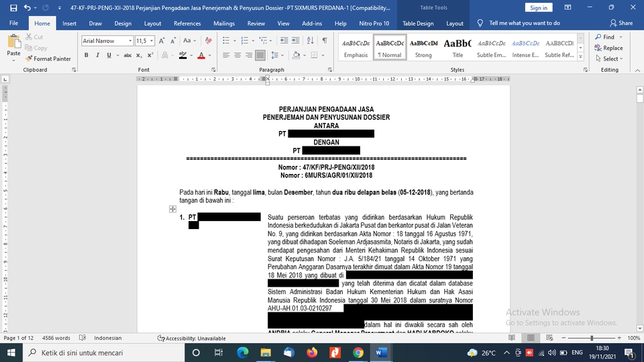Save the document with the floppy icon
This screenshot has height=362, width=644.
coord(13,8)
